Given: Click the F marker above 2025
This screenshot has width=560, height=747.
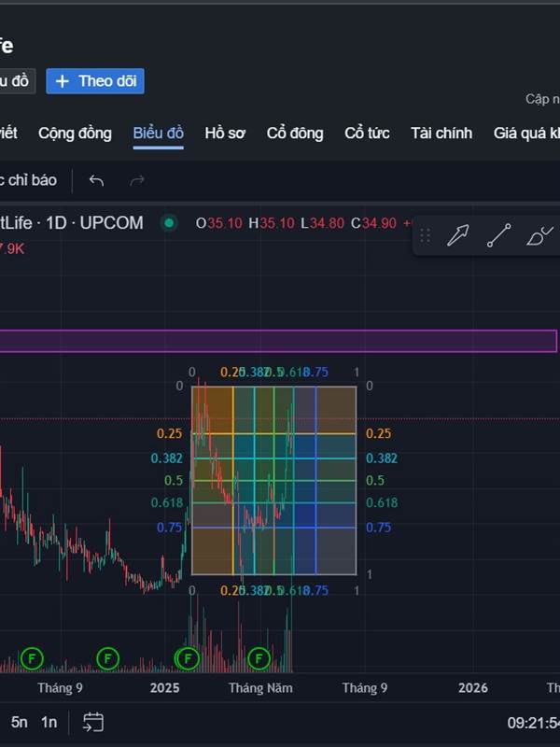Looking at the screenshot, I should pos(188,659).
